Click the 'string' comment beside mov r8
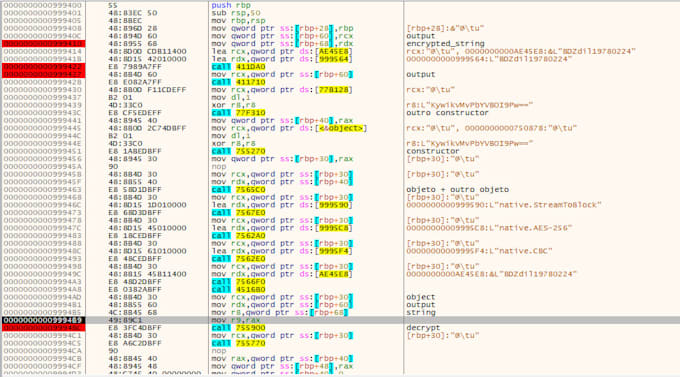Viewport: 680px width, 377px height. 421,312
